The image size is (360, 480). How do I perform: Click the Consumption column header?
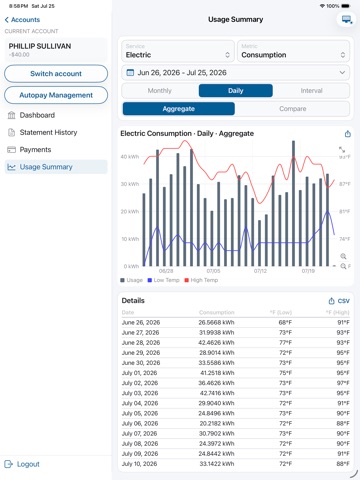(x=217, y=312)
